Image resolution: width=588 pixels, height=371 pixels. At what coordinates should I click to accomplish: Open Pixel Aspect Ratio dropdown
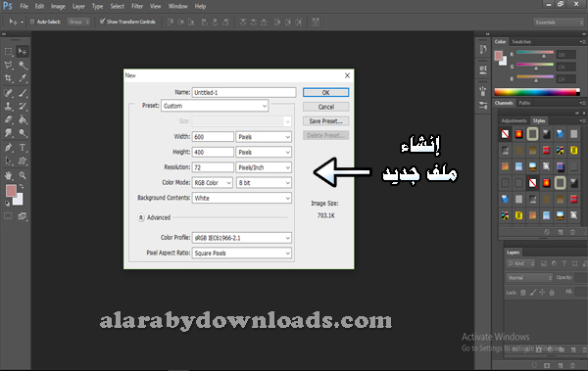pyautogui.click(x=242, y=254)
